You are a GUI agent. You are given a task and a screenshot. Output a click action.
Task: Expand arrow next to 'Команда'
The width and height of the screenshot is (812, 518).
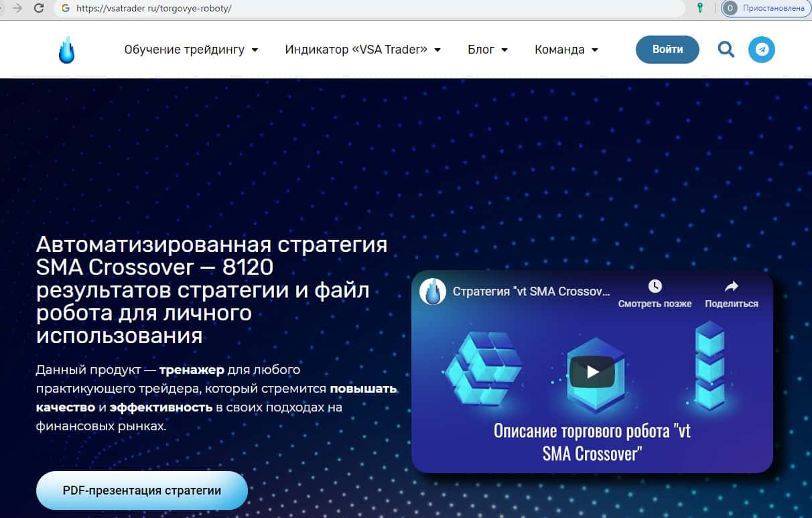tap(594, 50)
